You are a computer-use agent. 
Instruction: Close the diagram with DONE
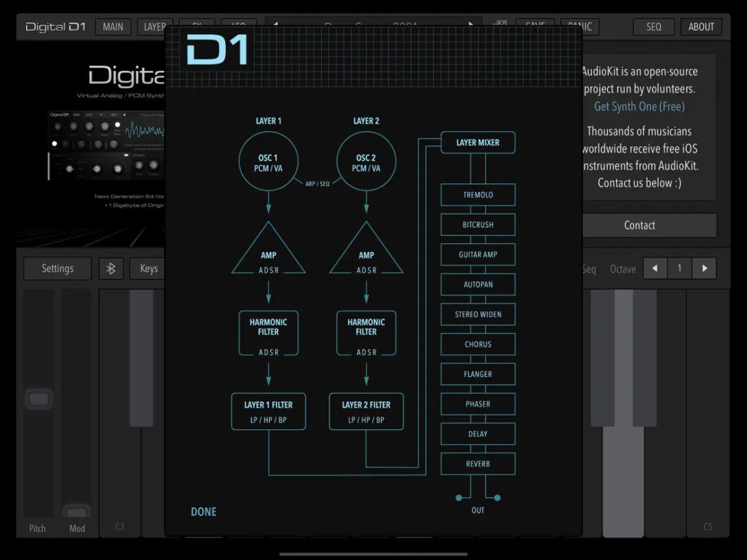pyautogui.click(x=204, y=511)
